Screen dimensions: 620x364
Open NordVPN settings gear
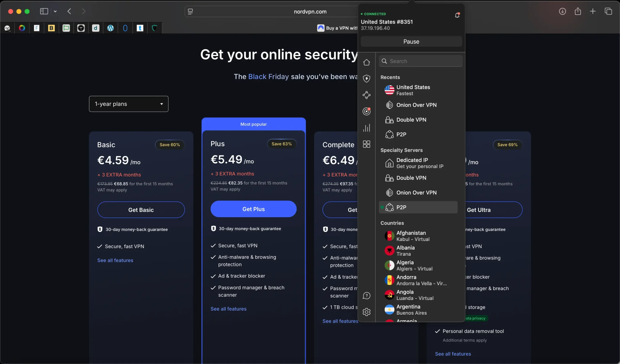[x=366, y=312]
